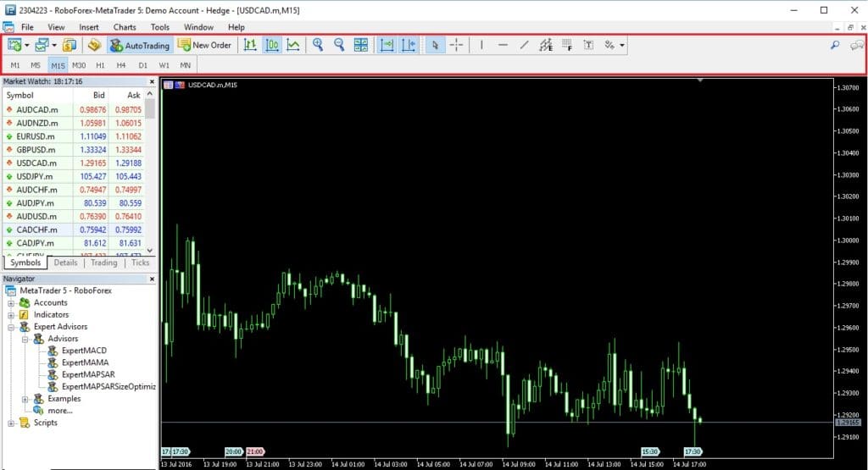Tile chart windows icon
868x470 pixels.
[361, 46]
